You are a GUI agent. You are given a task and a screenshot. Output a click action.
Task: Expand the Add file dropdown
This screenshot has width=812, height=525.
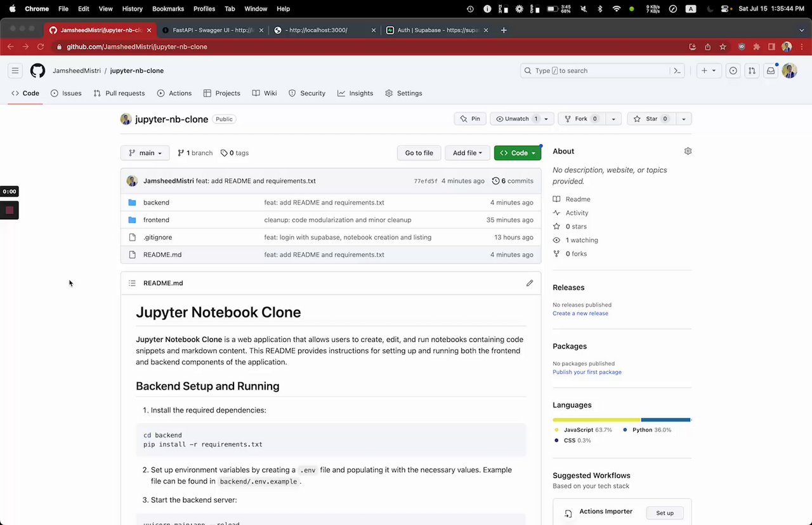(x=468, y=153)
